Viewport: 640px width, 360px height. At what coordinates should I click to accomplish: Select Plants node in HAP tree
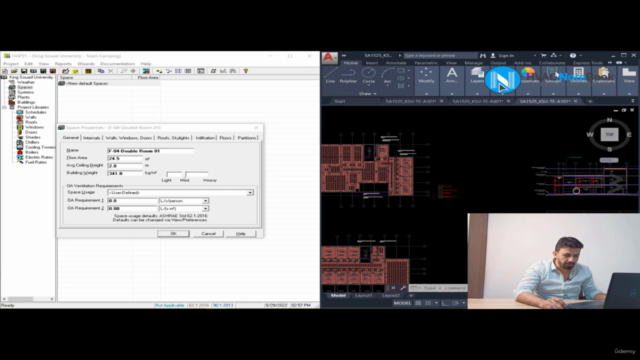click(23, 97)
